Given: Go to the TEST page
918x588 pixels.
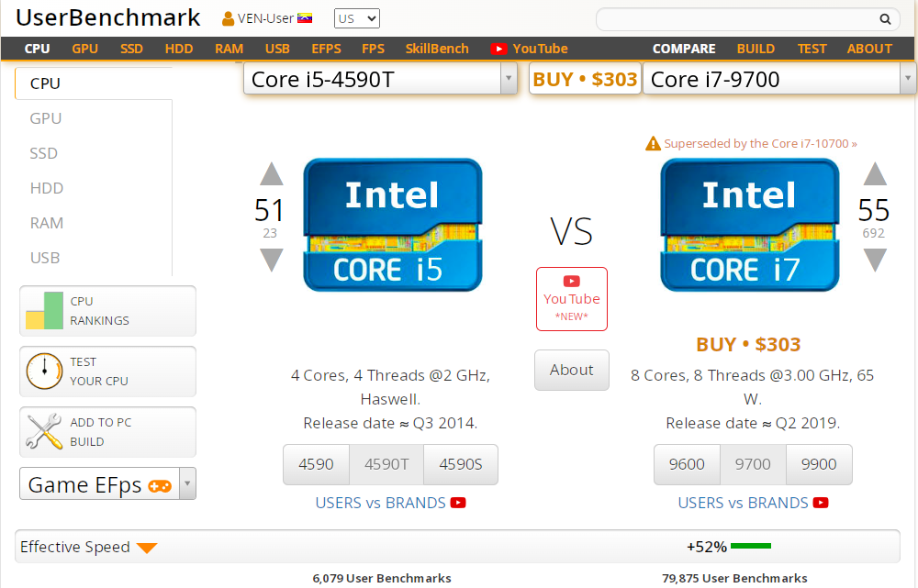Looking at the screenshot, I should pyautogui.click(x=812, y=50).
